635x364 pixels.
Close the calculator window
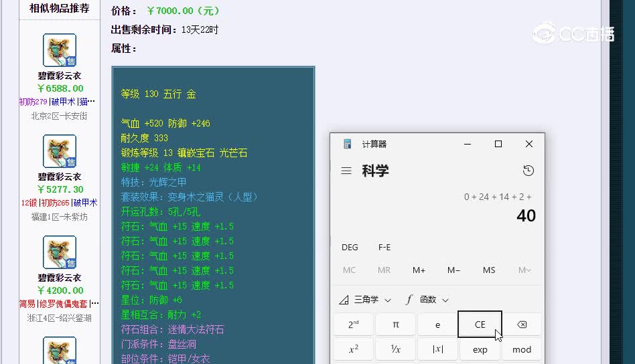pos(529,144)
